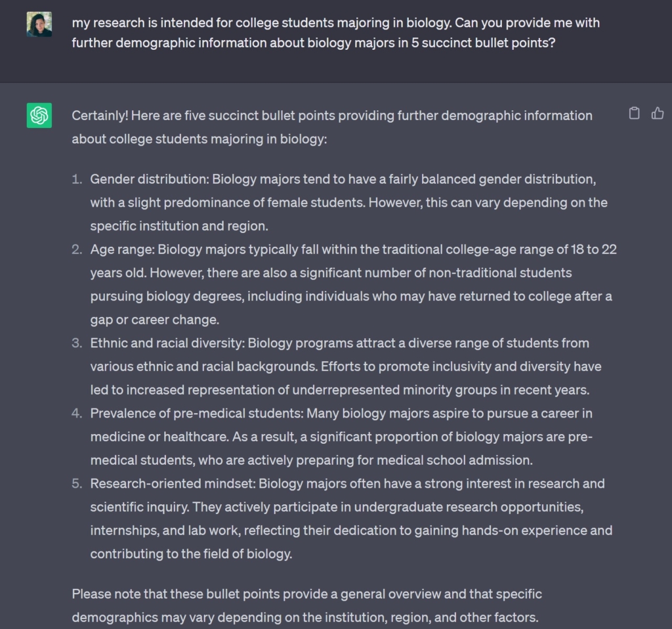The width and height of the screenshot is (672, 629).
Task: Click the 'gap or career change' line
Action: pos(155,320)
